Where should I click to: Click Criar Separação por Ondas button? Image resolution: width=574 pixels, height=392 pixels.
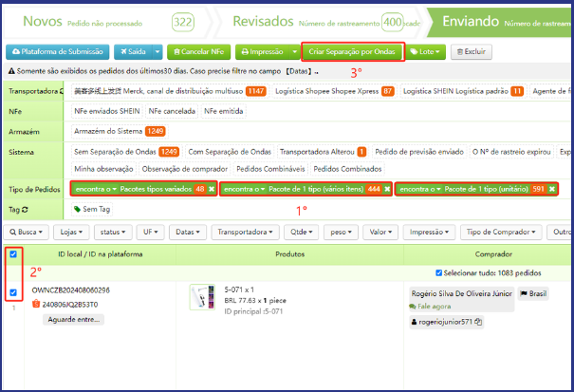pos(352,51)
